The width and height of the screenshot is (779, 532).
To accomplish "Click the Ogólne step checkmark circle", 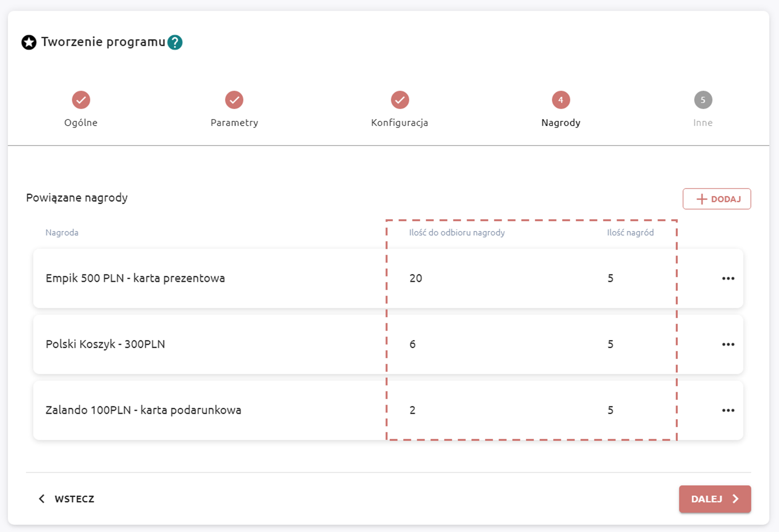I will (81, 100).
